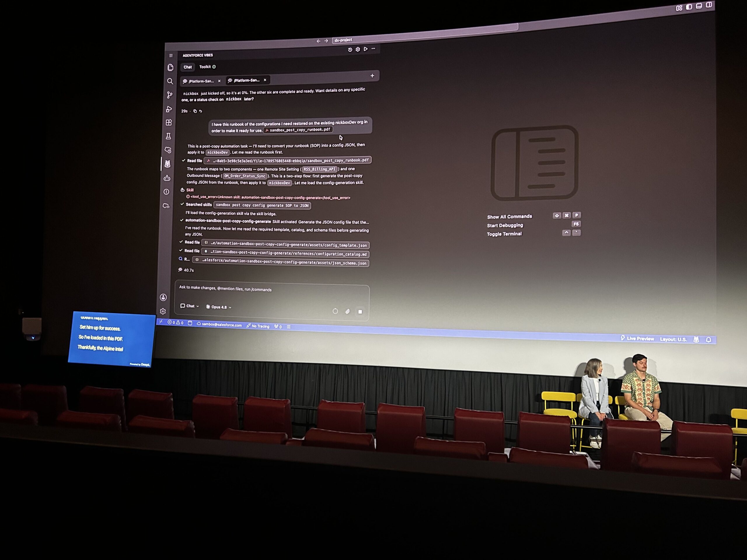Switch to the Chat tab

tap(187, 67)
